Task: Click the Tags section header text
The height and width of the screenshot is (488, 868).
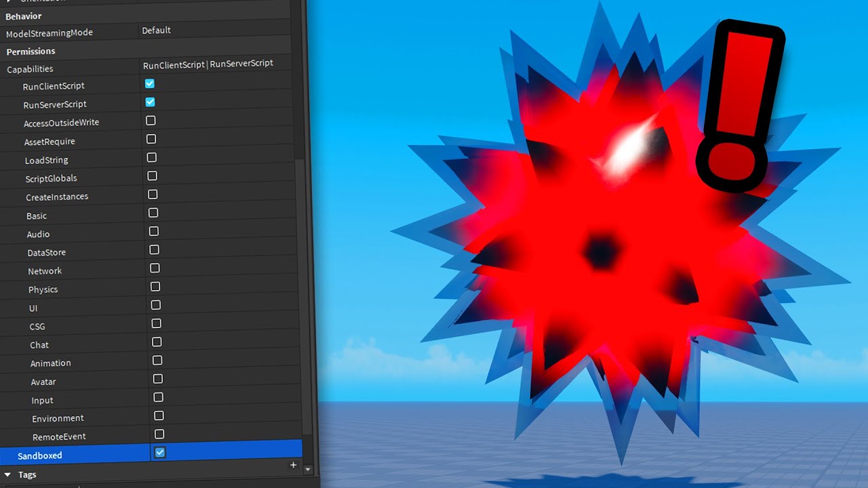Action: (27, 475)
